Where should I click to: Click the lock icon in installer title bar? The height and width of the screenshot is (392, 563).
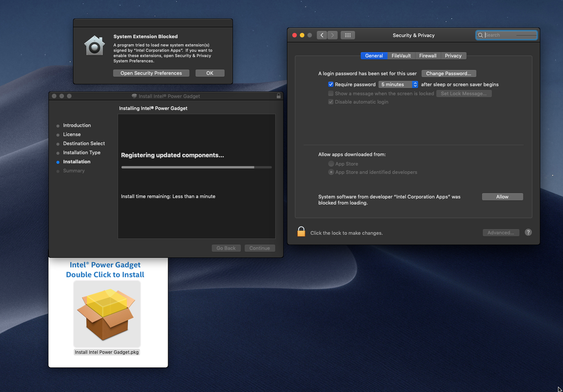point(278,96)
